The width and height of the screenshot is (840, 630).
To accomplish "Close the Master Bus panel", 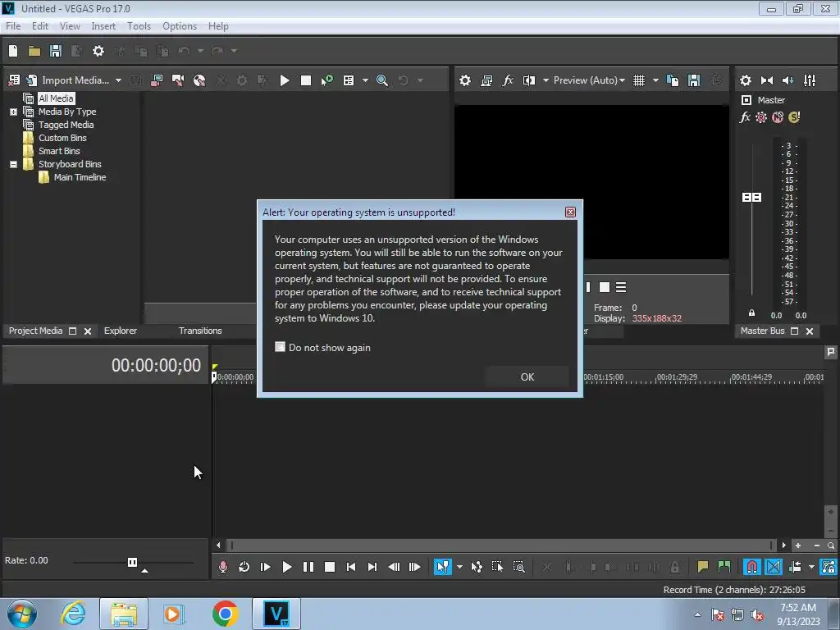I will 810,331.
